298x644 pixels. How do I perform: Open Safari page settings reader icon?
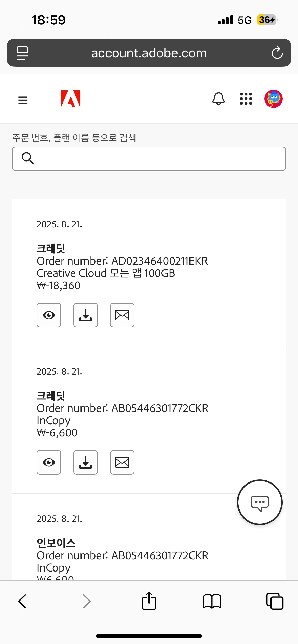22,53
